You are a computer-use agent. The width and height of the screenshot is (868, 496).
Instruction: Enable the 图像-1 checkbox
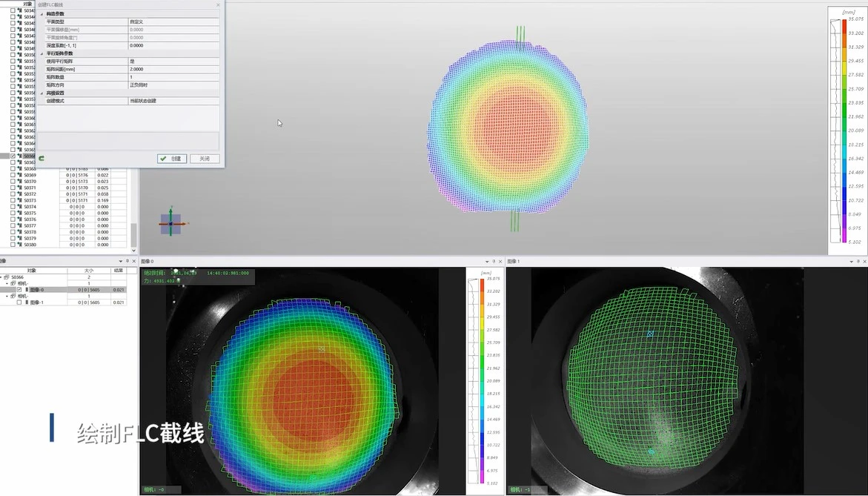coord(19,302)
